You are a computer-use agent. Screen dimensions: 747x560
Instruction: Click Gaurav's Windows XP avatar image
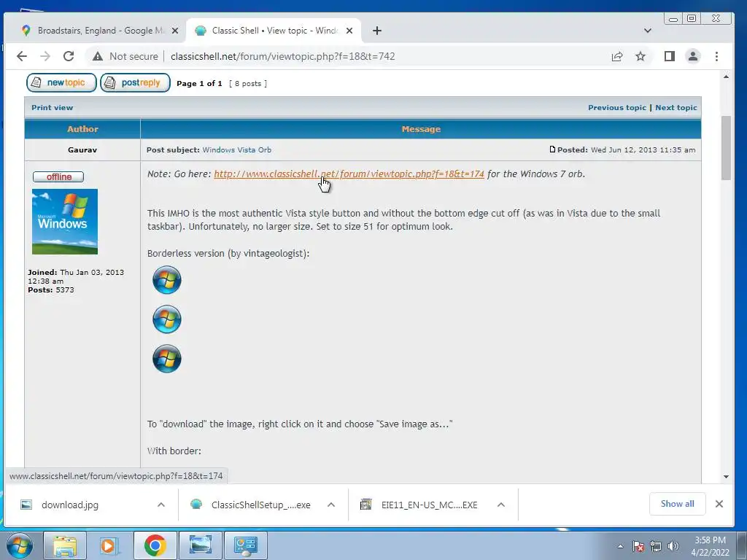(x=65, y=222)
